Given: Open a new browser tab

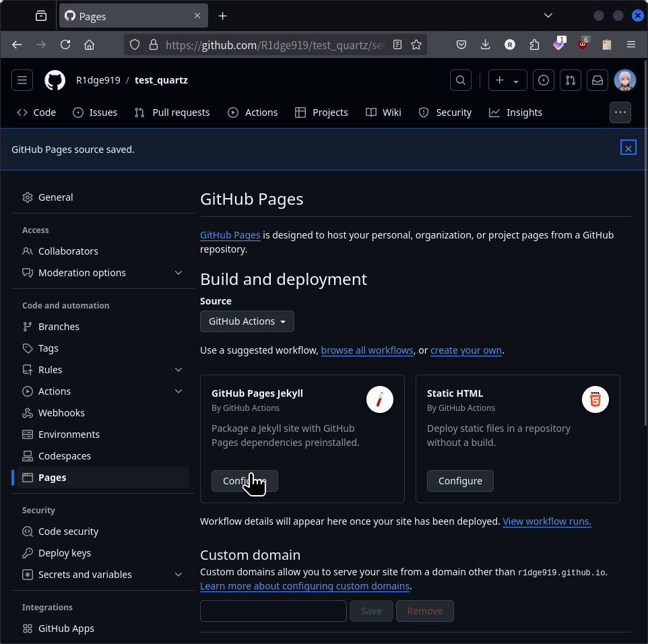Looking at the screenshot, I should tap(223, 16).
